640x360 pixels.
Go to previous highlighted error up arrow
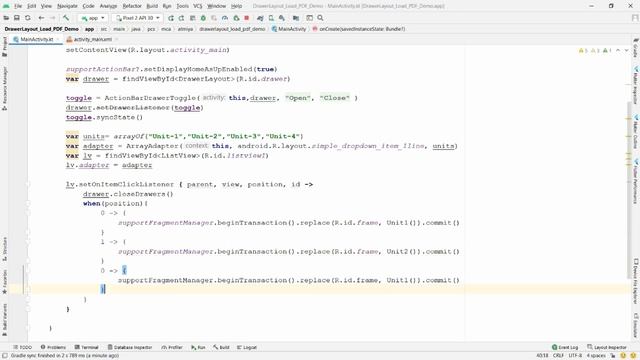[x=618, y=50]
